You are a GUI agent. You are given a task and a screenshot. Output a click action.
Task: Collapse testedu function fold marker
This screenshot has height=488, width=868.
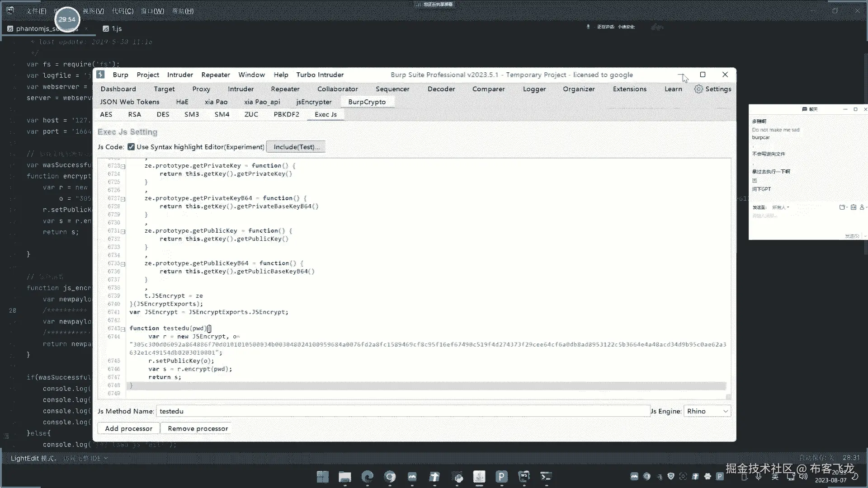[123, 329]
